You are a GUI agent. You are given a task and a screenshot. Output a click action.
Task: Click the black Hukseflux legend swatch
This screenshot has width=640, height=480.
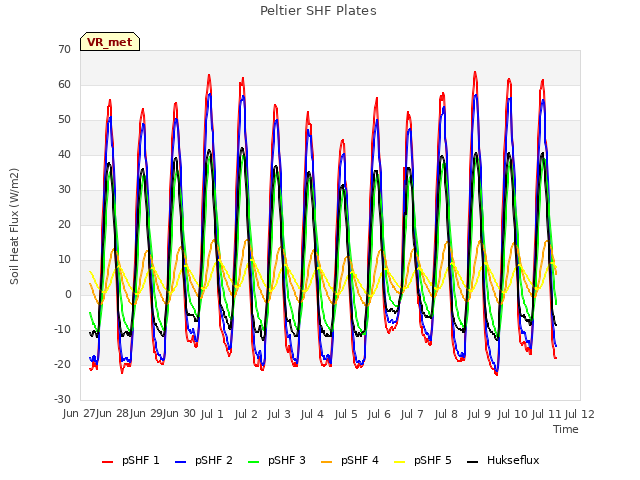coord(472,462)
